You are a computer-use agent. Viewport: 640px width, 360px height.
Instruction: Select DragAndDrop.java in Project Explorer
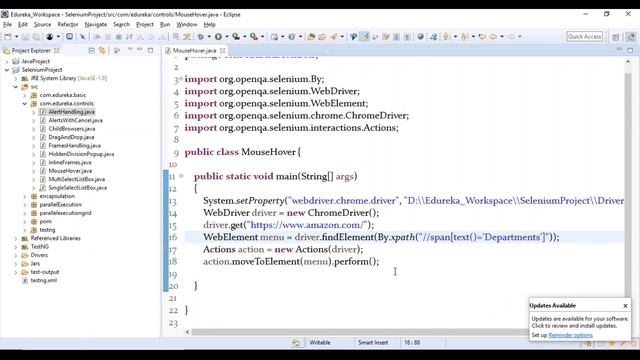tap(71, 137)
